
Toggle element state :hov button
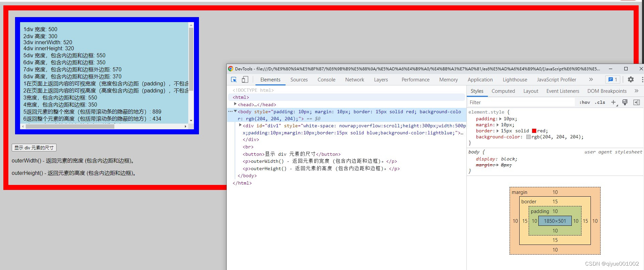(584, 103)
